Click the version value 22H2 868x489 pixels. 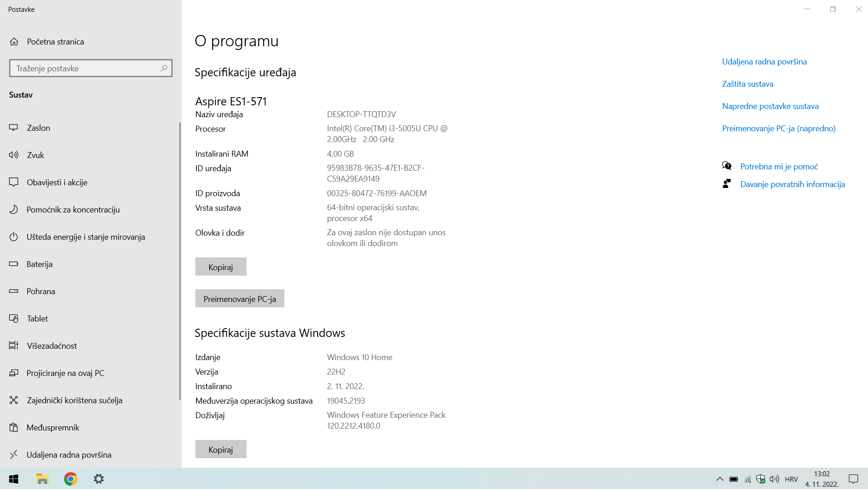point(336,372)
